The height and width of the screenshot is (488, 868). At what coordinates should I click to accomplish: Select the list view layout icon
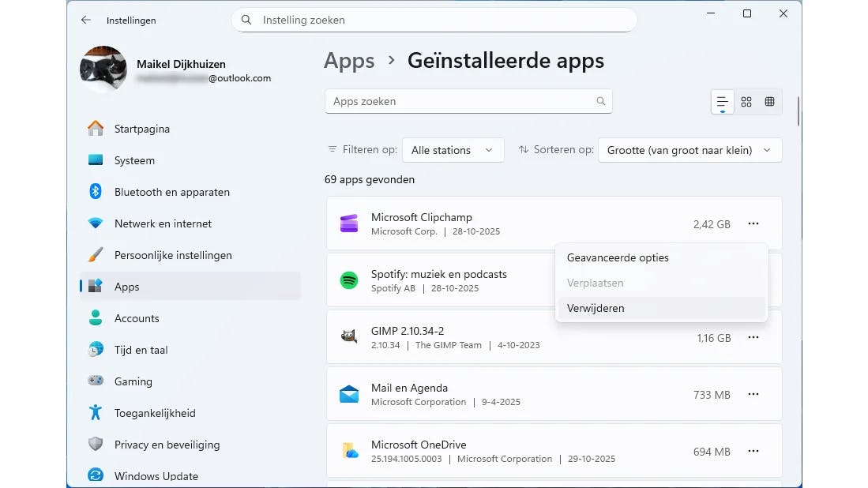pos(722,102)
